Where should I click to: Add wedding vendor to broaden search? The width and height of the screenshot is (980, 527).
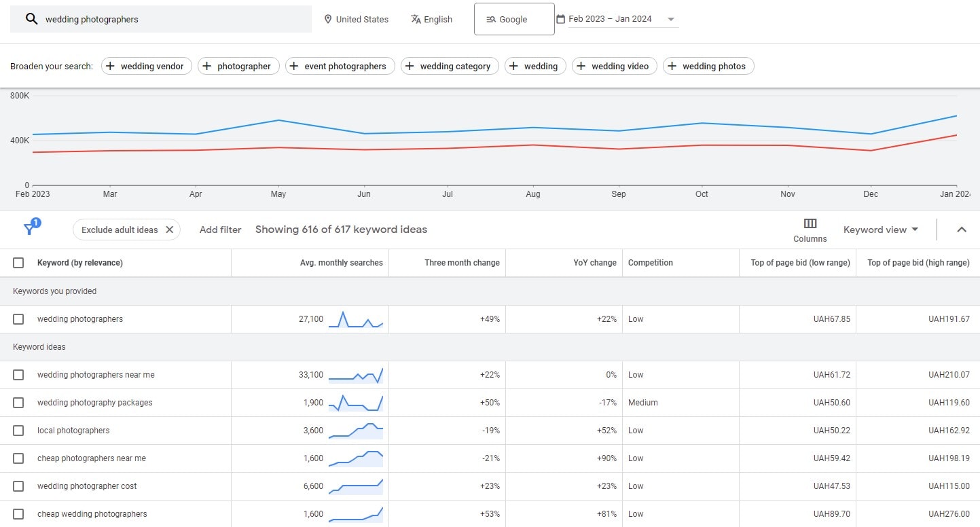(147, 66)
